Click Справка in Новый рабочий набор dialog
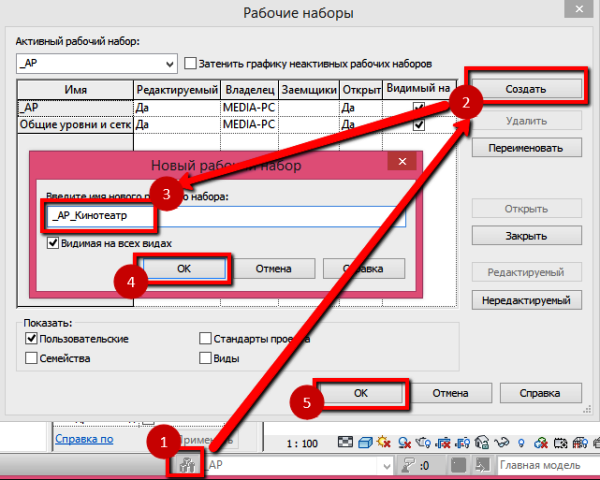 click(364, 268)
